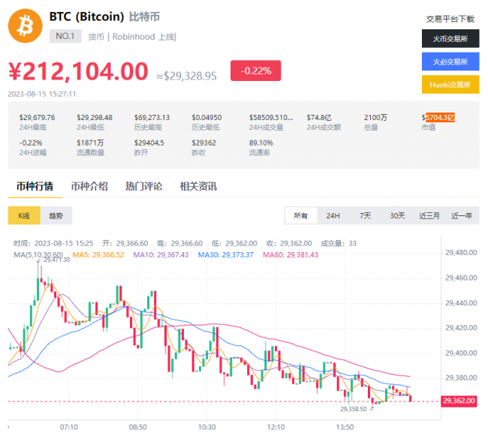488x448 pixels.
Task: Select the 24H time range
Action: (x=333, y=215)
